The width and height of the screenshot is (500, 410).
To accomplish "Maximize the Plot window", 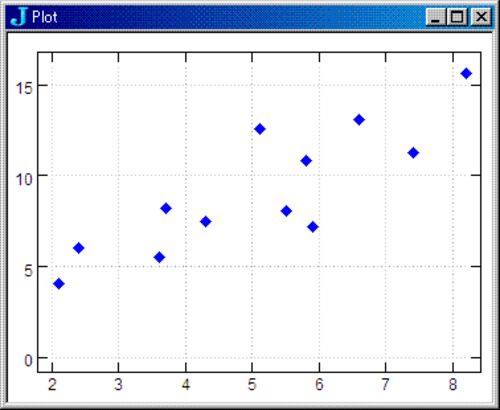I will click(x=457, y=17).
